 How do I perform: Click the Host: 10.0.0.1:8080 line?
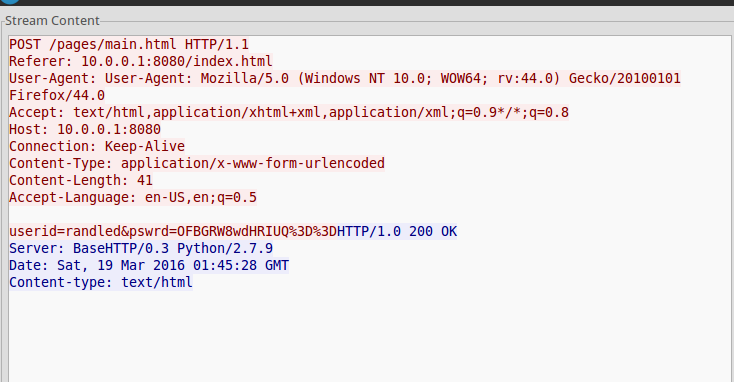click(x=85, y=129)
